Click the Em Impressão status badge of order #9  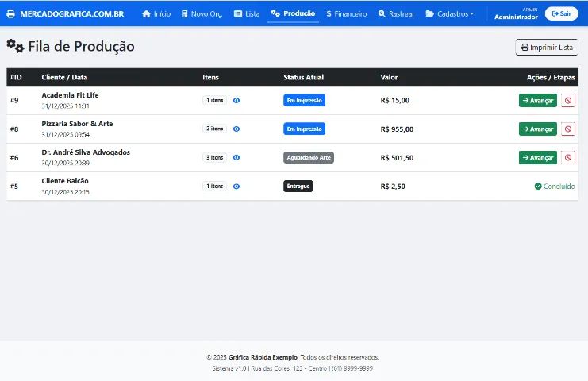304,100
